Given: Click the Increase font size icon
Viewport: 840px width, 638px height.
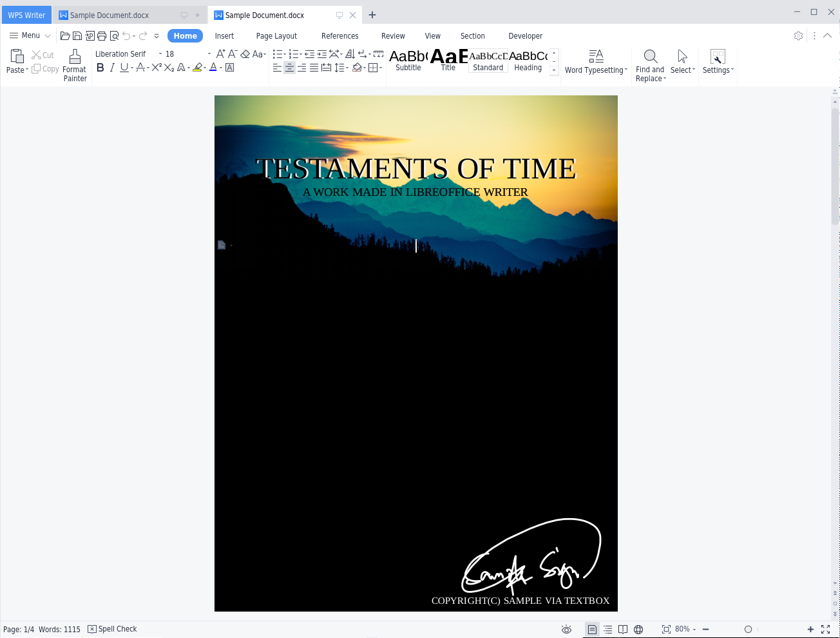Looking at the screenshot, I should pos(221,54).
